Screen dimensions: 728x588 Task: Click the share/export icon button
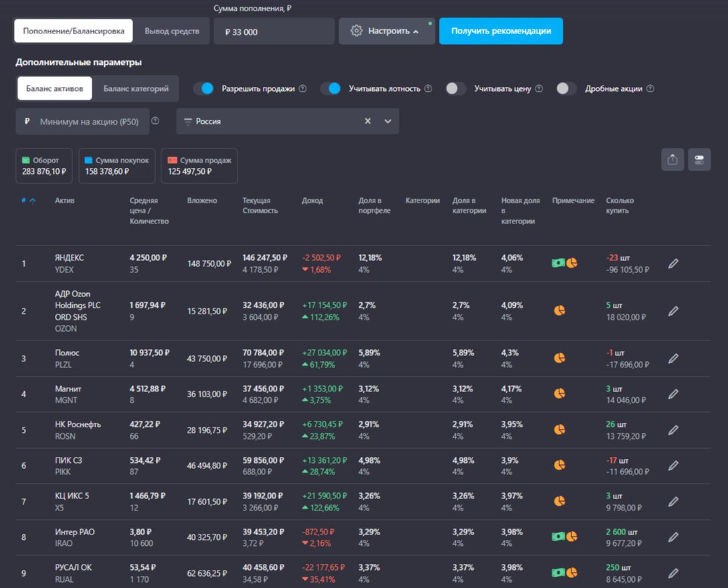tap(672, 160)
